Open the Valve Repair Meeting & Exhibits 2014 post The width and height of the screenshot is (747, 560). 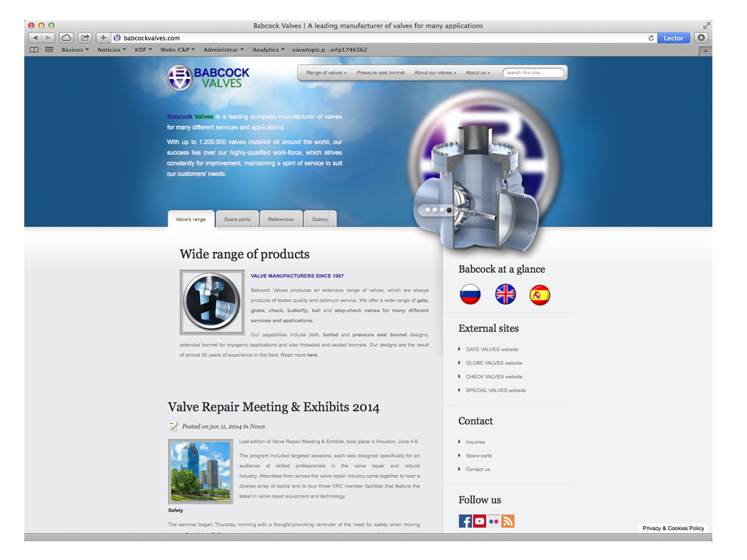tap(273, 406)
